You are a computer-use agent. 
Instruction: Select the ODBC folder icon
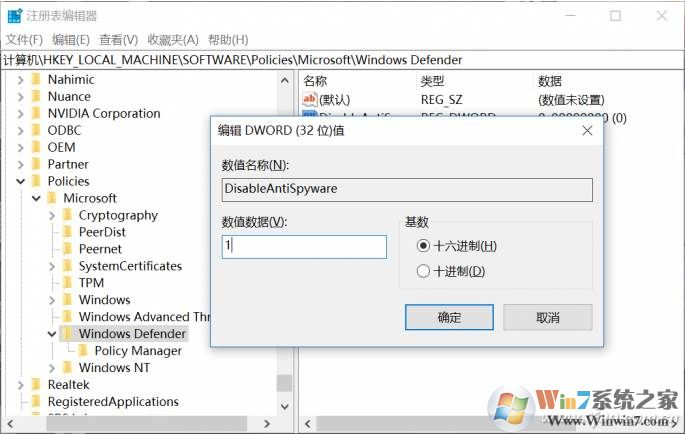[x=37, y=131]
